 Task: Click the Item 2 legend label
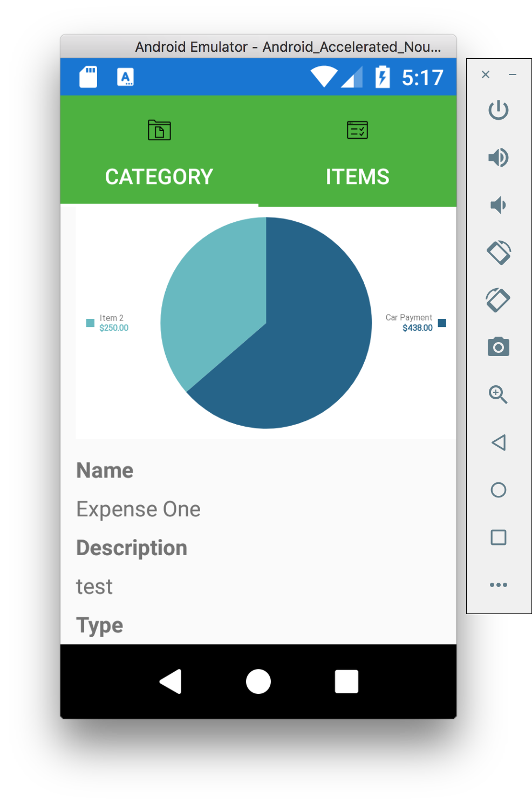click(111, 318)
